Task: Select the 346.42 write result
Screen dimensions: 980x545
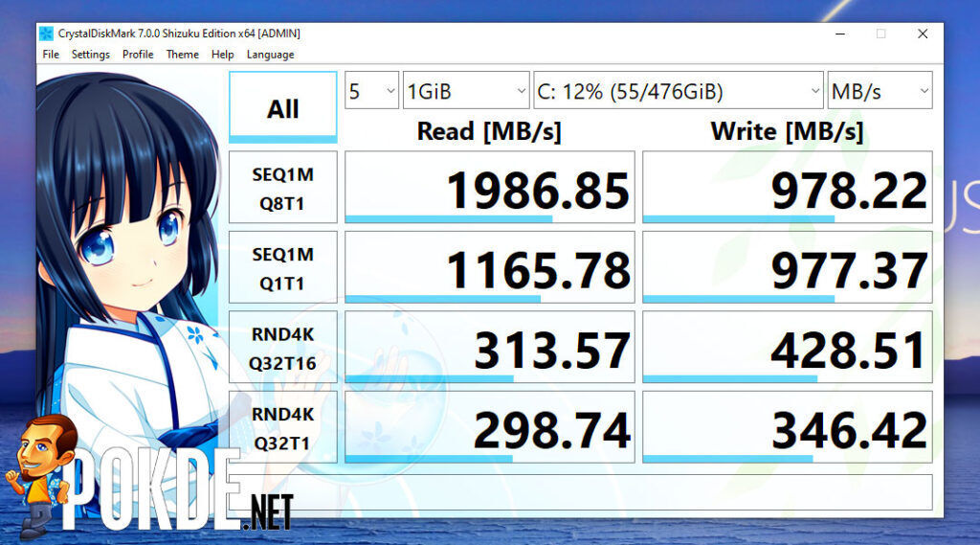Action: (788, 428)
